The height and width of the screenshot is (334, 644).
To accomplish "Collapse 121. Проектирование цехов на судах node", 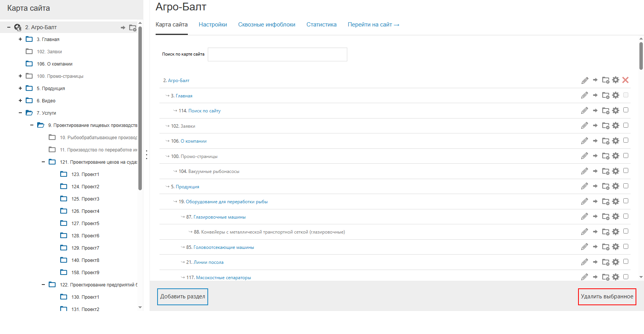I will coord(43,162).
